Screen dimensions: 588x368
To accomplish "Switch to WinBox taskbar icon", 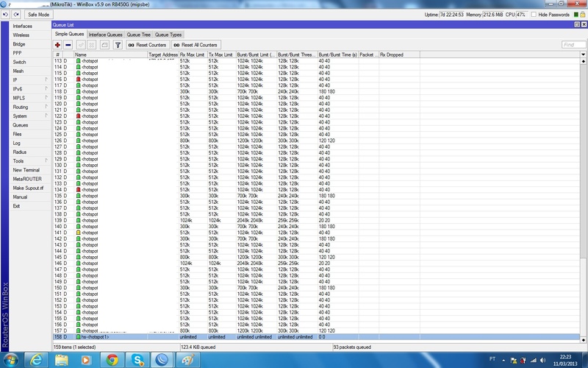I will point(162,360).
